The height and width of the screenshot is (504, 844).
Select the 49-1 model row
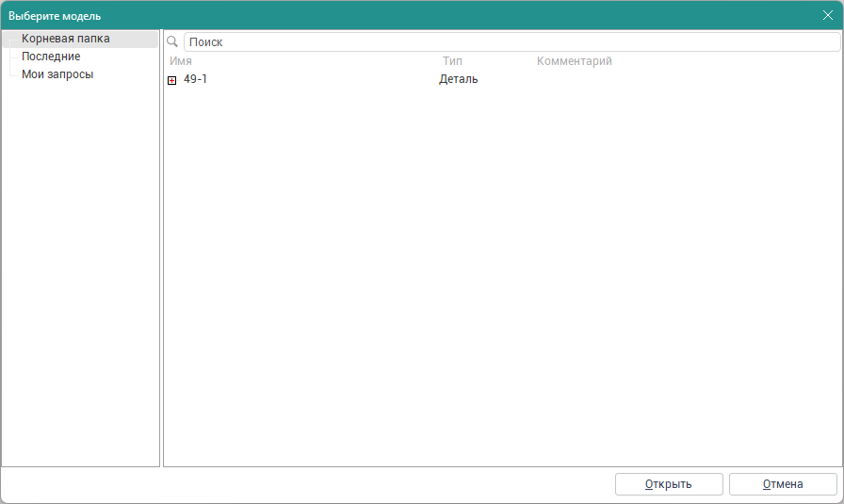coord(196,79)
